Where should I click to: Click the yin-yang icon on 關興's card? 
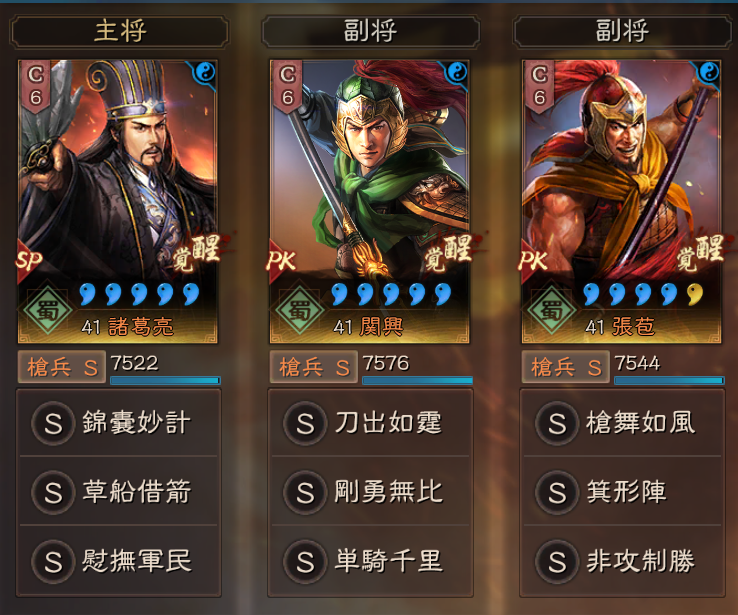pos(457,72)
